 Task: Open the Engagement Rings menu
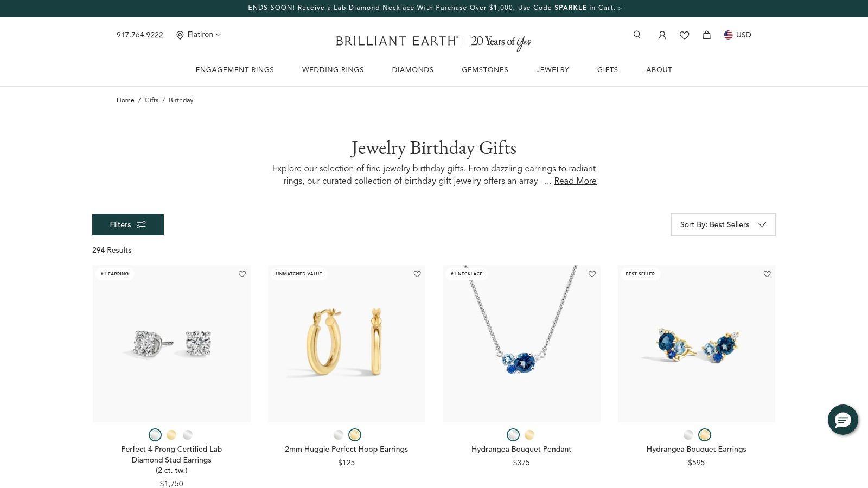point(235,70)
